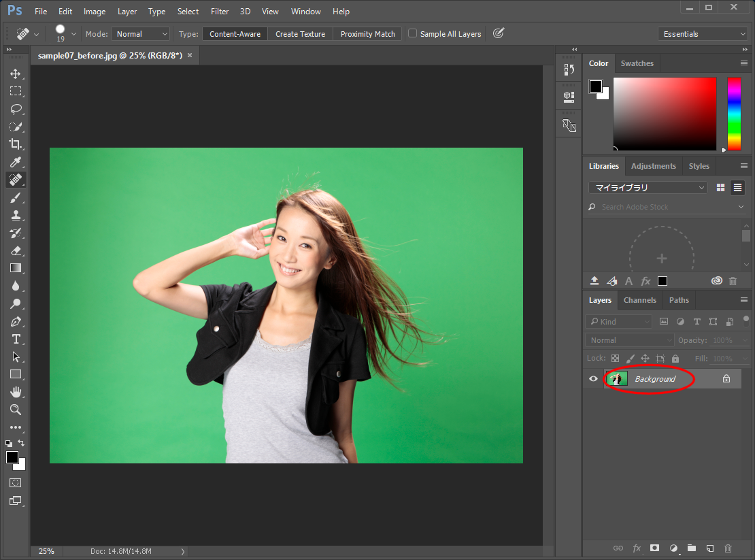
Task: Select the Path Selection tool
Action: click(16, 357)
